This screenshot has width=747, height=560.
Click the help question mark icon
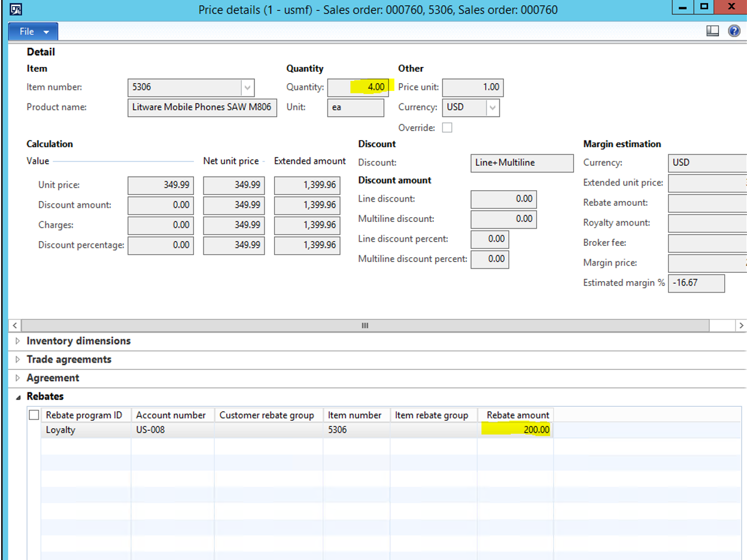point(734,31)
